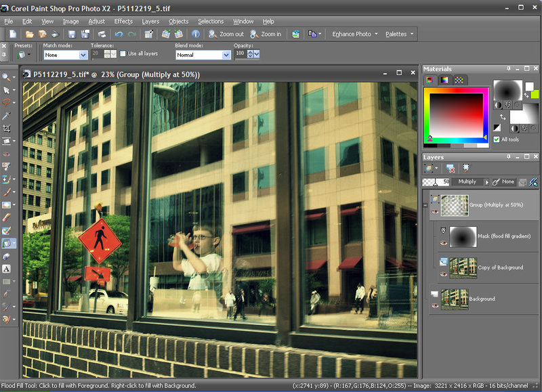Screen dimensions: 542x392
Task: Click the Save disk icon
Action: (x=72, y=34)
